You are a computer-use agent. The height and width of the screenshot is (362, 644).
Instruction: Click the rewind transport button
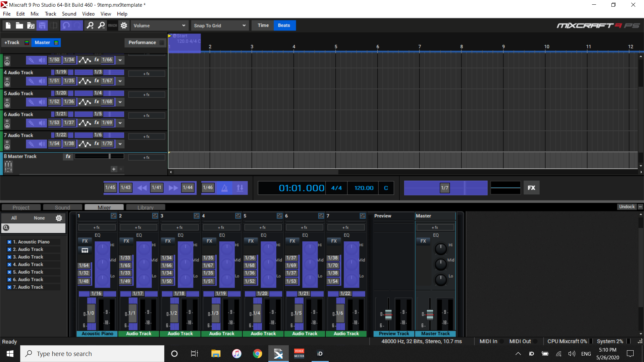click(x=142, y=188)
